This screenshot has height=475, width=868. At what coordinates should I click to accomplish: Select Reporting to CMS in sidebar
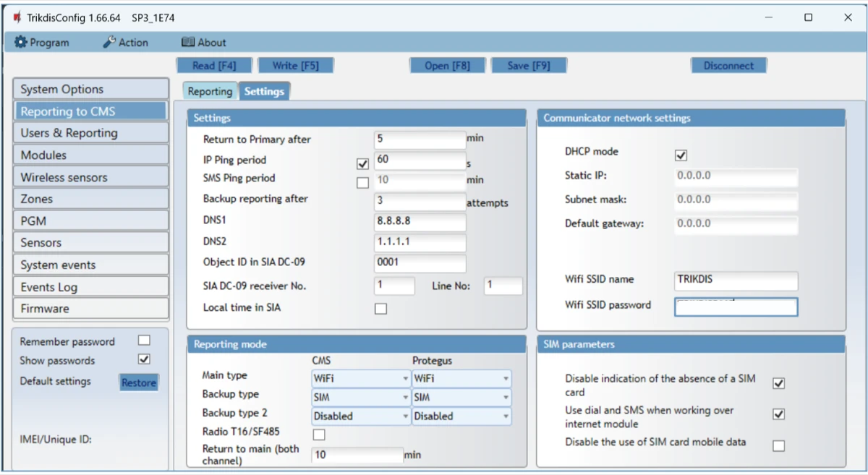[90, 111]
